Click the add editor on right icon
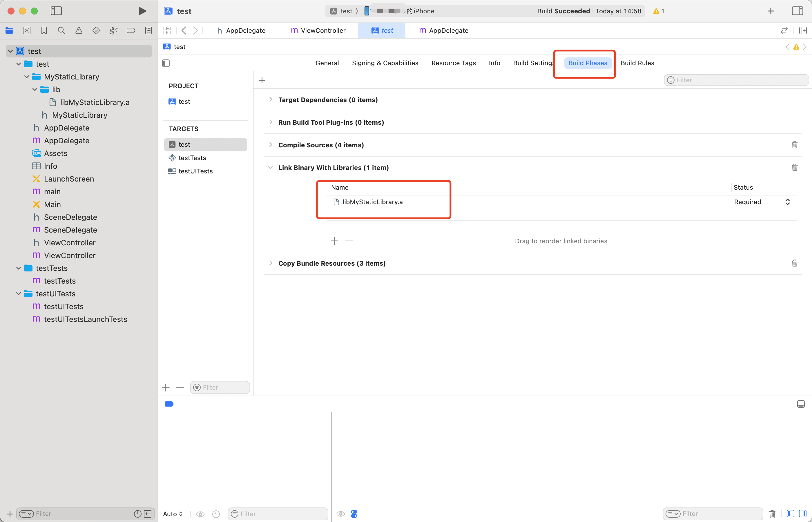812x522 pixels. pyautogui.click(x=802, y=30)
